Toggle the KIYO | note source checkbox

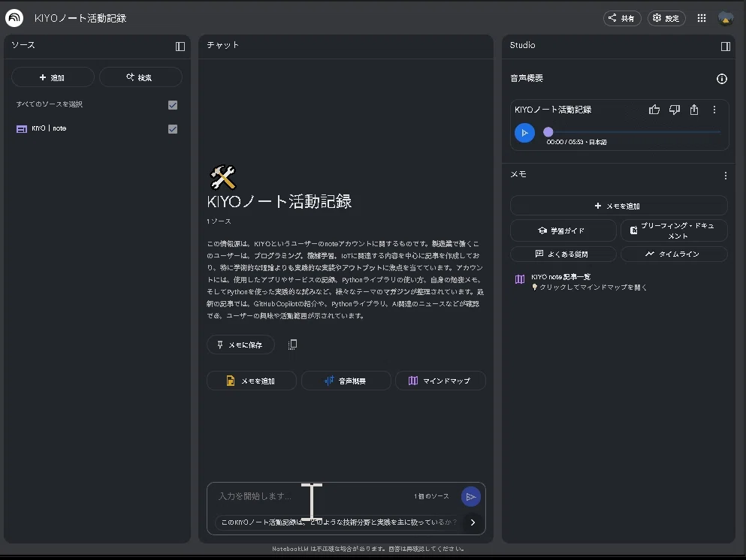pyautogui.click(x=173, y=129)
